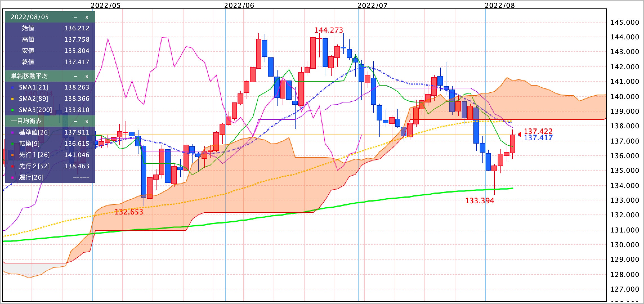
Task: Select the 先行1[26] label
Action: (x=34, y=155)
